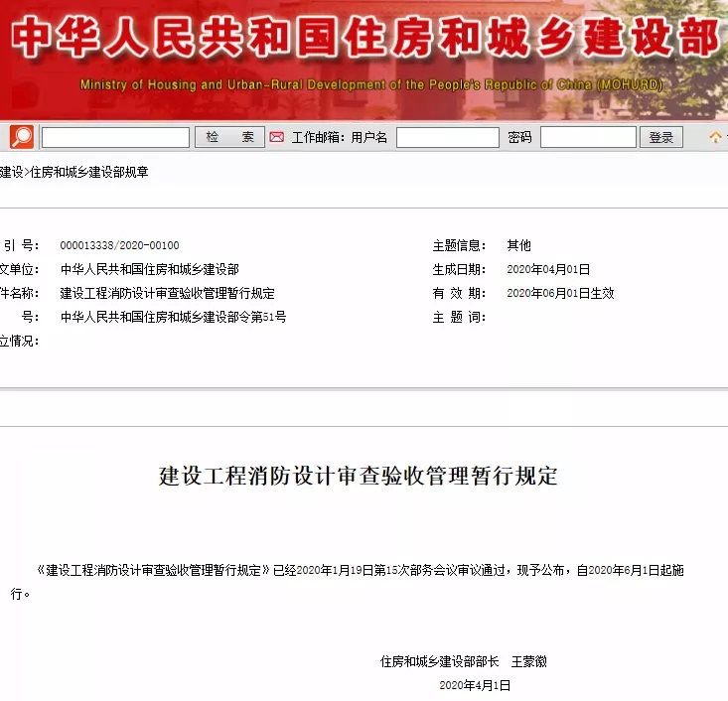This screenshot has height=701, width=728.
Task: Click index number 000013338/2020-00100
Action: tap(119, 245)
